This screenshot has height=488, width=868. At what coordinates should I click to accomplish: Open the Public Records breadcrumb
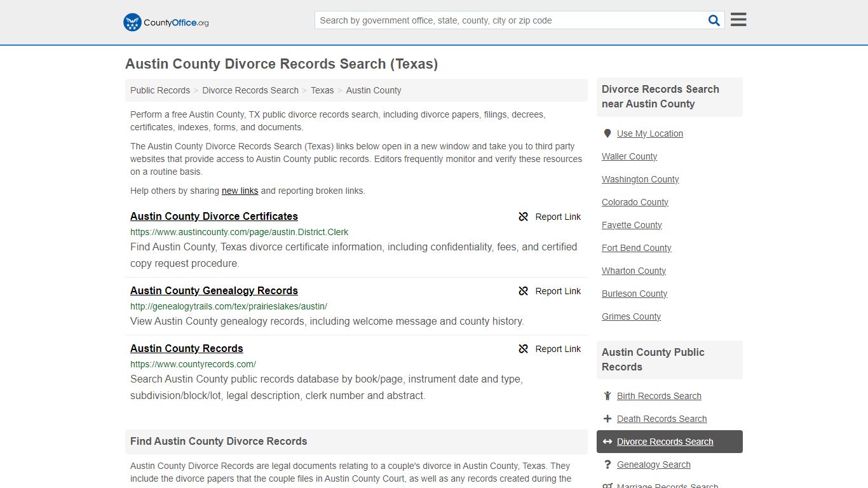pyautogui.click(x=160, y=90)
